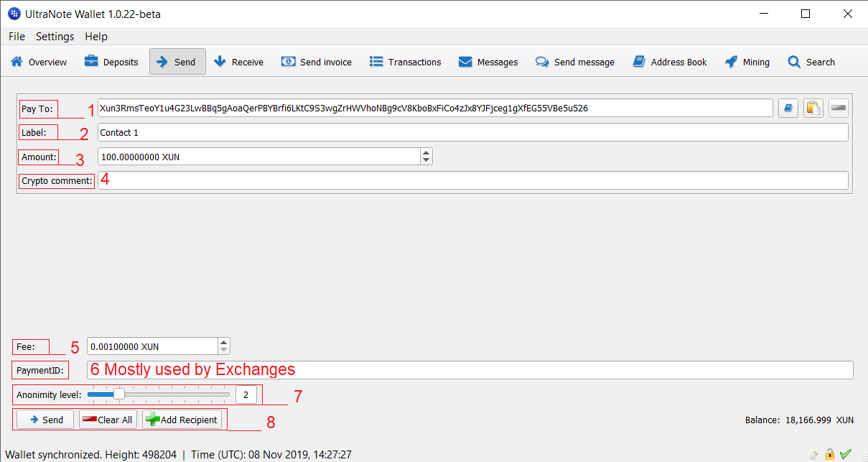Click the Send button at bottom
The width and height of the screenshot is (868, 462).
45,420
